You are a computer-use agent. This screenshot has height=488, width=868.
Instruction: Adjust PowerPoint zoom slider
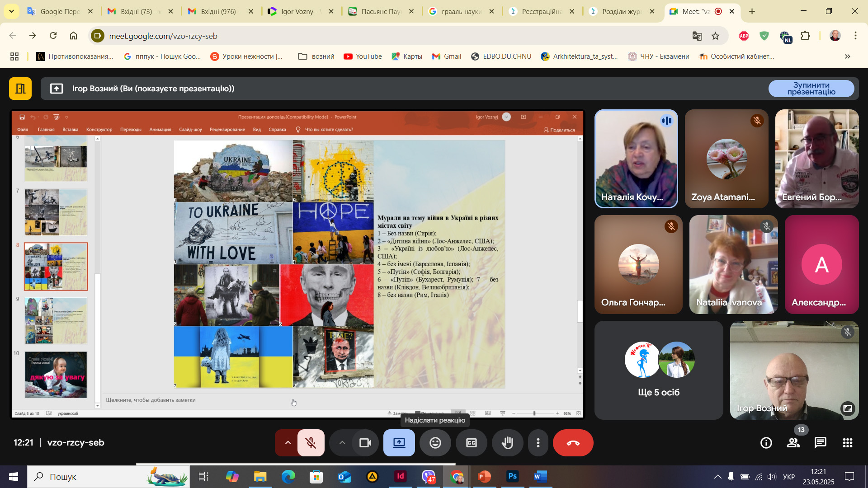(534, 413)
